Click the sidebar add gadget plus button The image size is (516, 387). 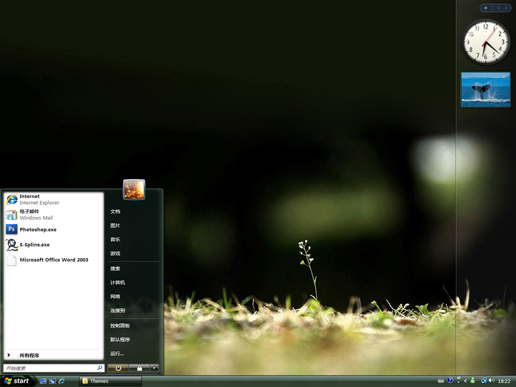click(486, 8)
